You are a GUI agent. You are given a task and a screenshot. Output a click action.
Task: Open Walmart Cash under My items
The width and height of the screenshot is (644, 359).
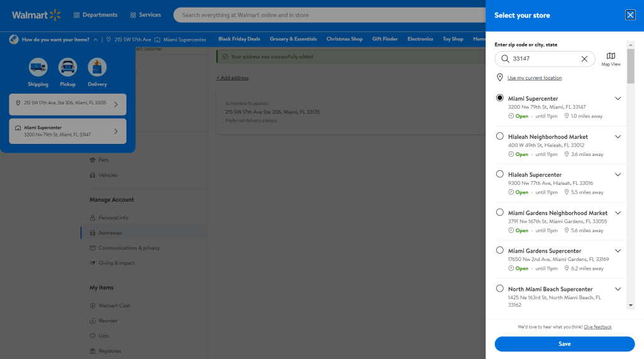click(114, 306)
